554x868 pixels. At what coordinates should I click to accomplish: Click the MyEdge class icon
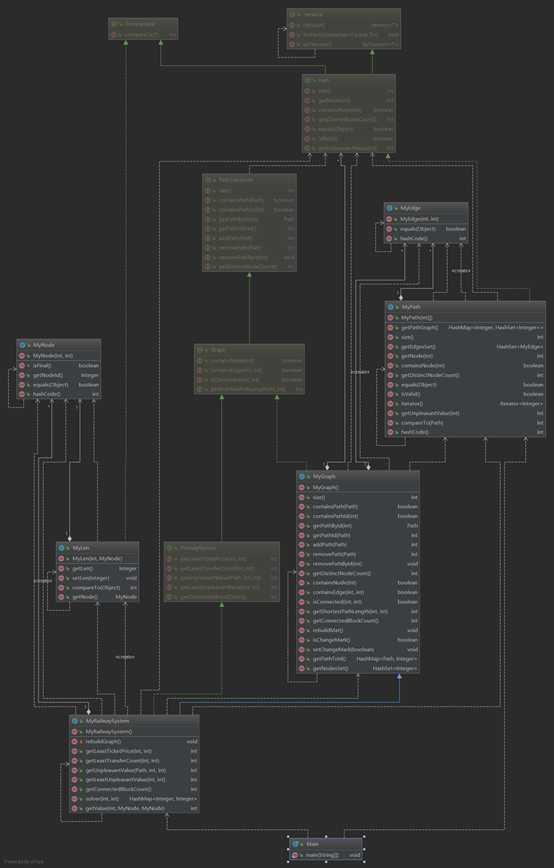coord(390,208)
